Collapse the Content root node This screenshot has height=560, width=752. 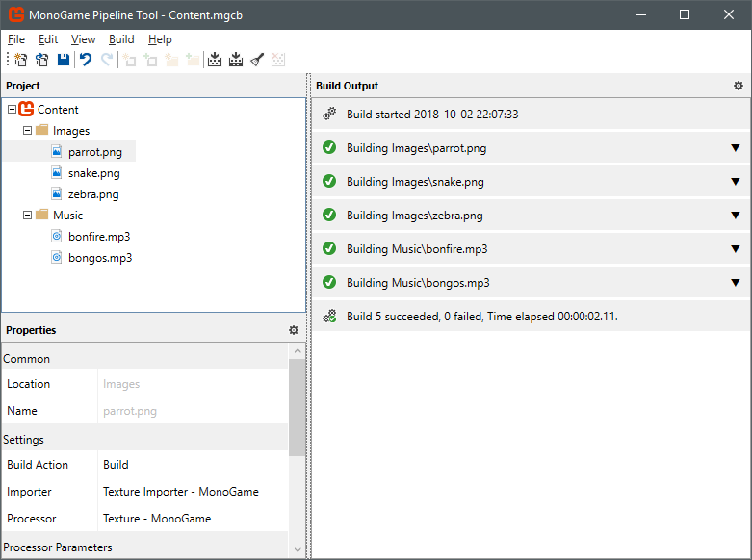(12, 110)
